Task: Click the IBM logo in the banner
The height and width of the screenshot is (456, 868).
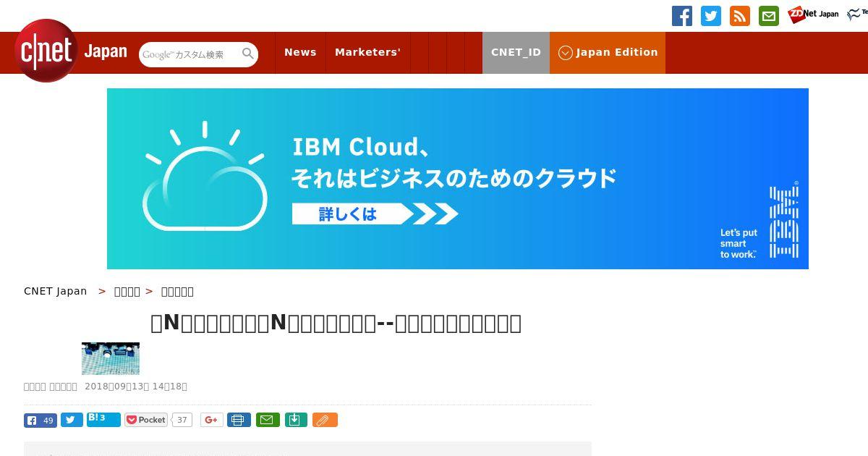Action: pos(784,221)
